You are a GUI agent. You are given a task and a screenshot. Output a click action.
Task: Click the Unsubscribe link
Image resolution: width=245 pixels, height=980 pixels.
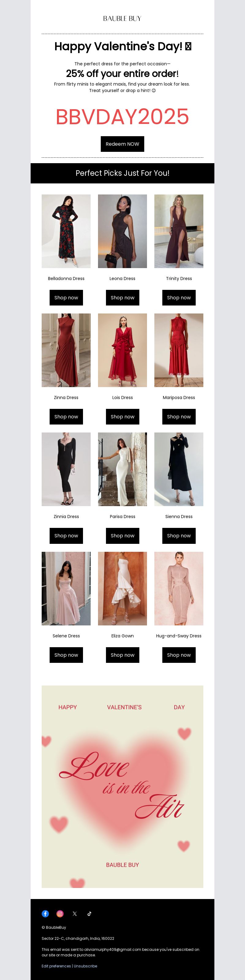85,966
